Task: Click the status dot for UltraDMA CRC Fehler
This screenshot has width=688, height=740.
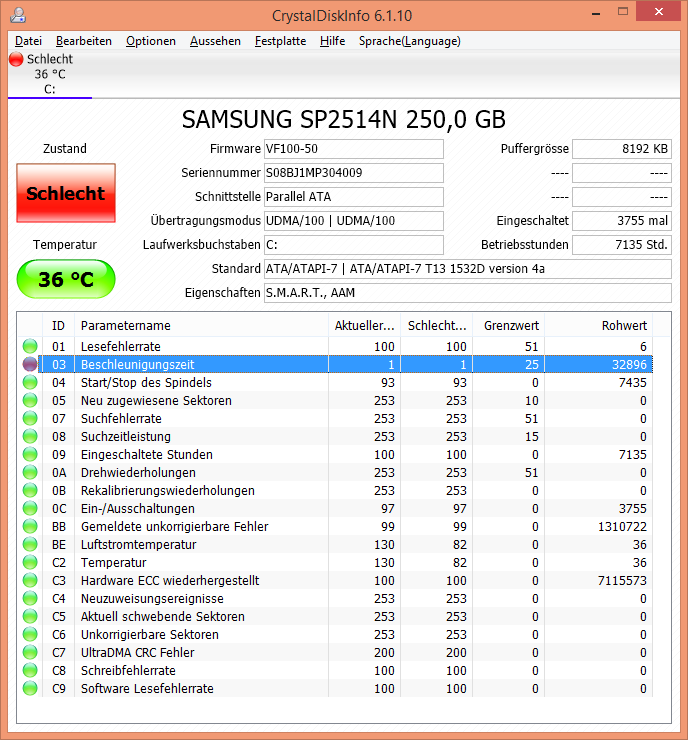Action: pyautogui.click(x=30, y=652)
